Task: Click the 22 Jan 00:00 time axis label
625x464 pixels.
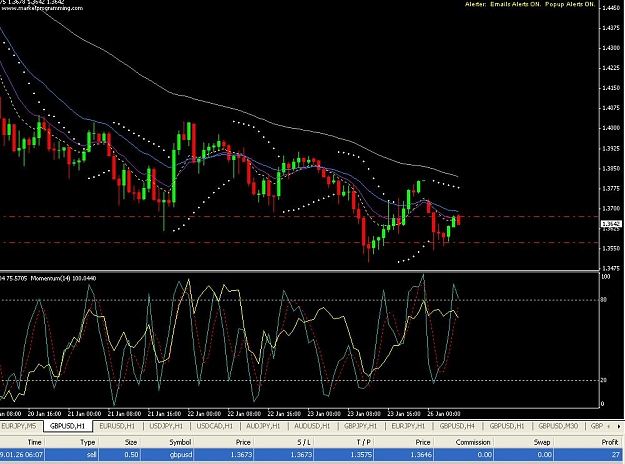Action: point(204,413)
